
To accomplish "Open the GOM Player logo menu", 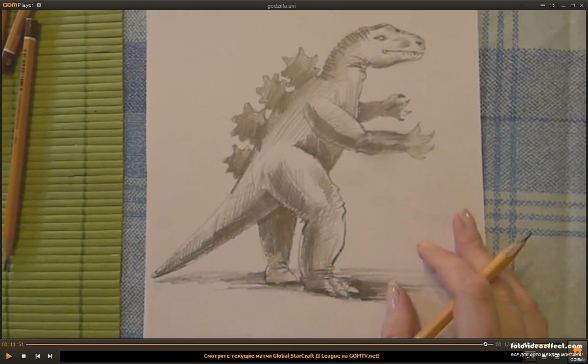I will pos(17,5).
